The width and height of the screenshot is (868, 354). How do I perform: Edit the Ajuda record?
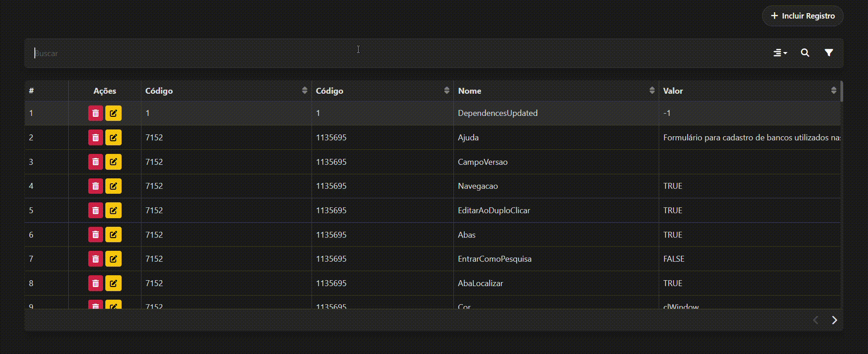coord(113,138)
